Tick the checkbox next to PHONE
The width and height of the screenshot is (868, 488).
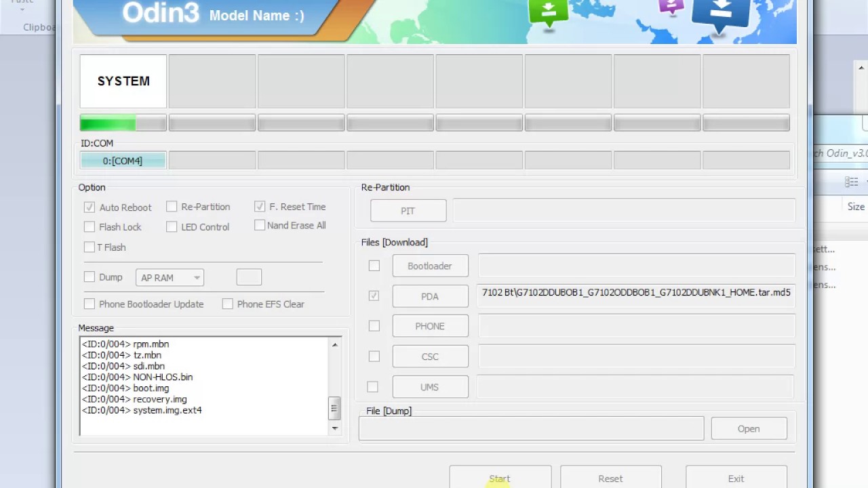pyautogui.click(x=374, y=326)
